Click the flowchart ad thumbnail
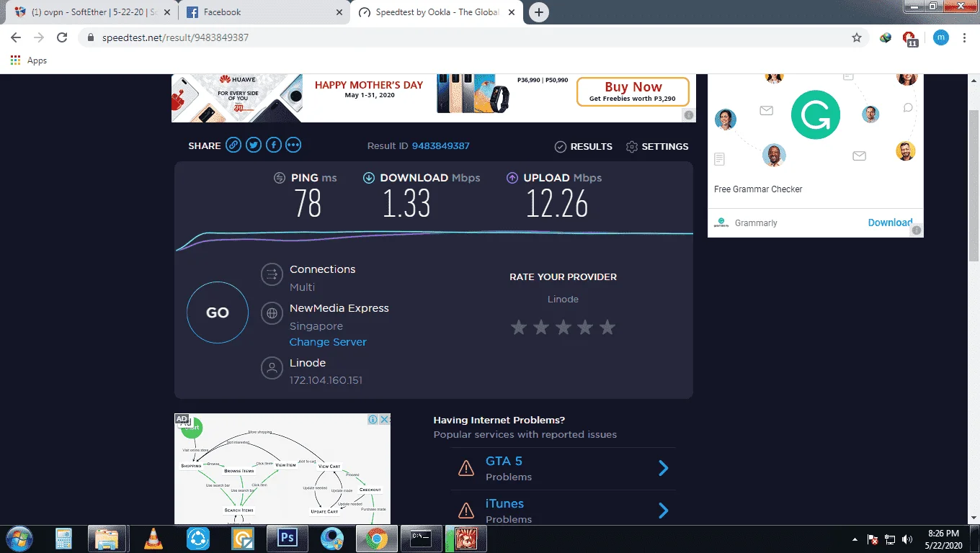This screenshot has width=980, height=553. 282,469
